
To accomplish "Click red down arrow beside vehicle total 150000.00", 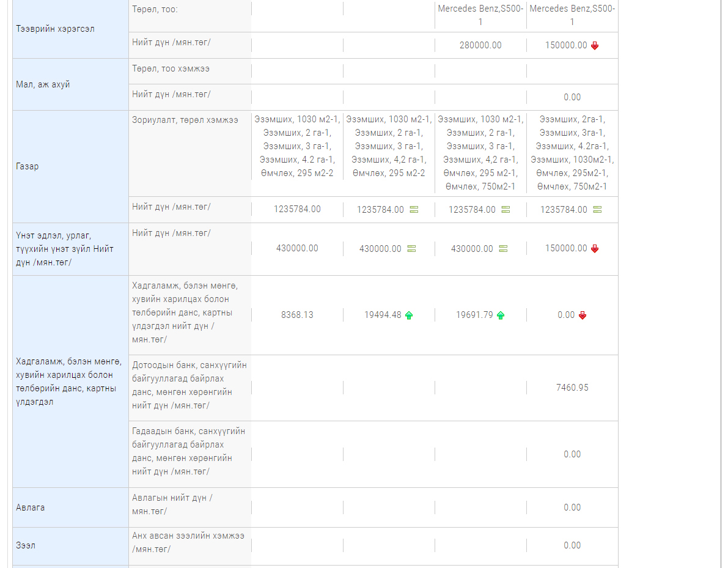I will (595, 46).
